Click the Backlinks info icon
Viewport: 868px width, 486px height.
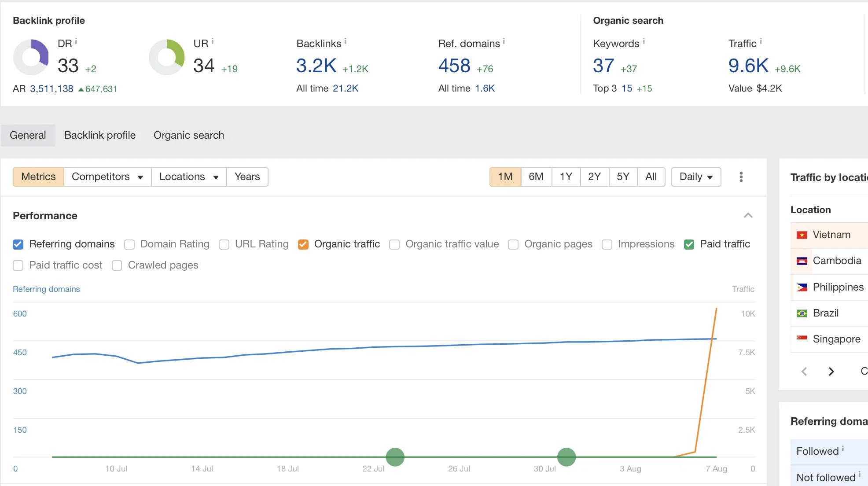347,43
